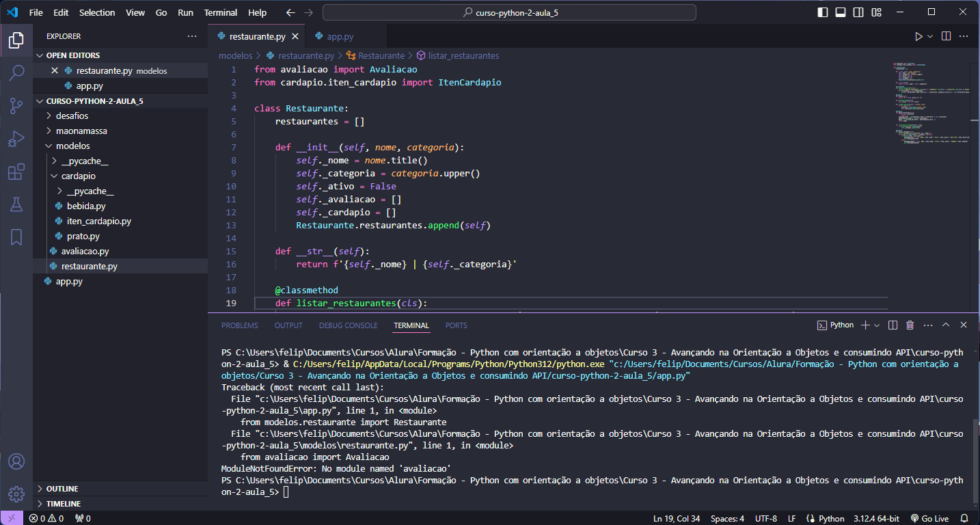Viewport: 980px width, 525px height.
Task: Open the Search view in activity bar
Action: (x=16, y=72)
